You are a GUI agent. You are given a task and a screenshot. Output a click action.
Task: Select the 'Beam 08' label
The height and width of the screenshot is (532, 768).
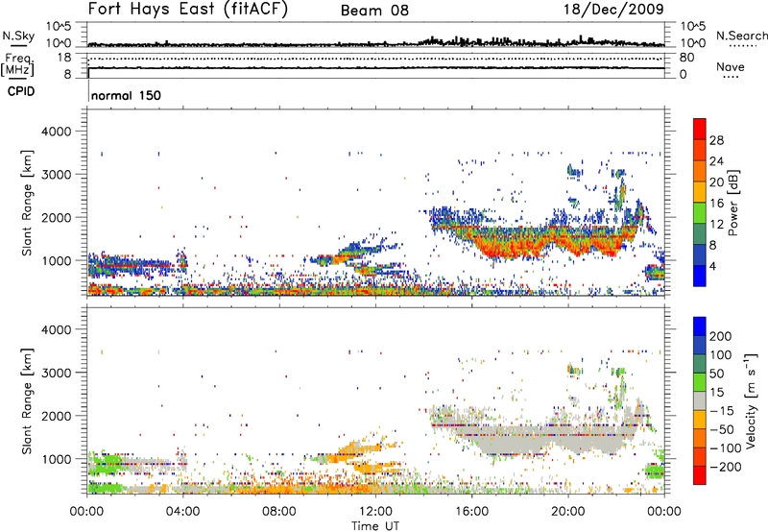(x=374, y=11)
